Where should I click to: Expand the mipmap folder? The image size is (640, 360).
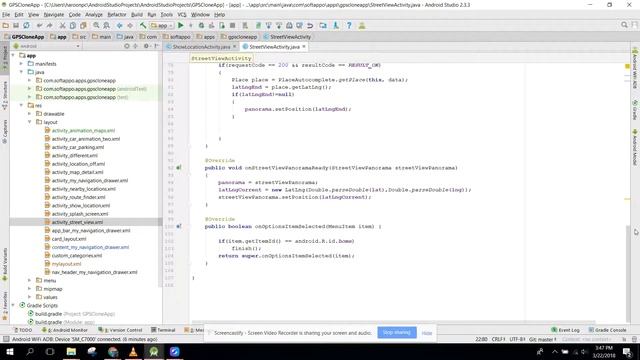point(29,289)
